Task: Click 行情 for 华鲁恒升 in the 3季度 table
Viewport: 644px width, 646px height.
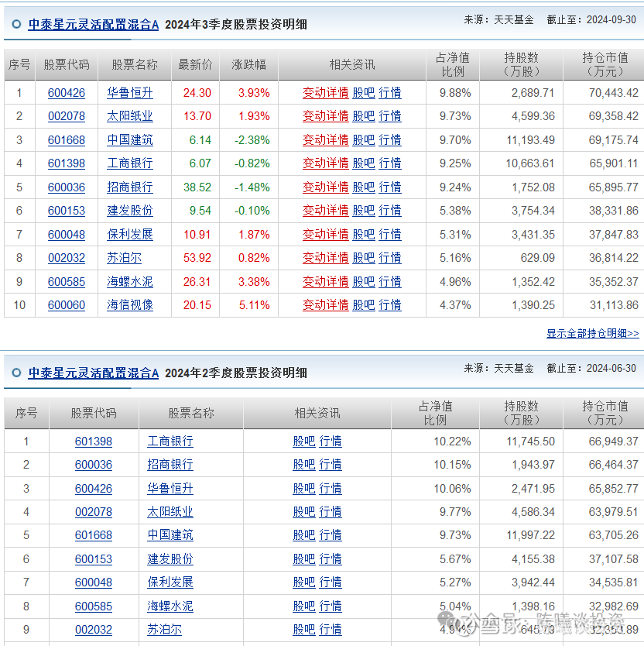Action: tap(390, 93)
